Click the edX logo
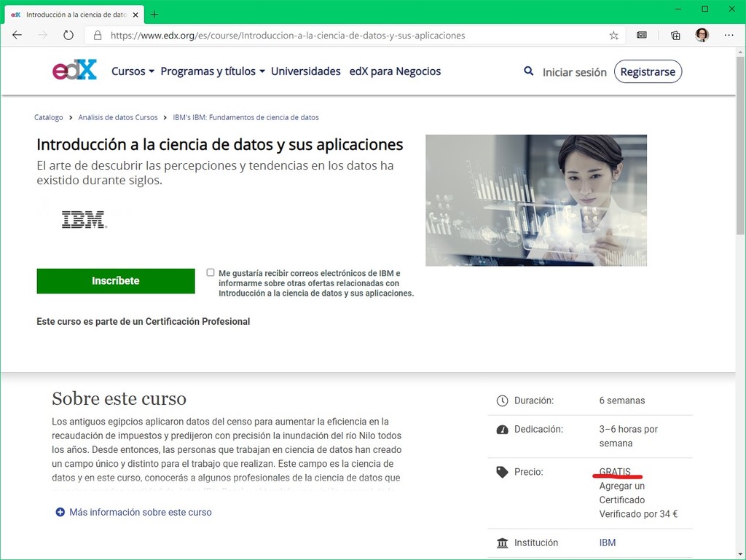The image size is (746, 560). coord(74,70)
